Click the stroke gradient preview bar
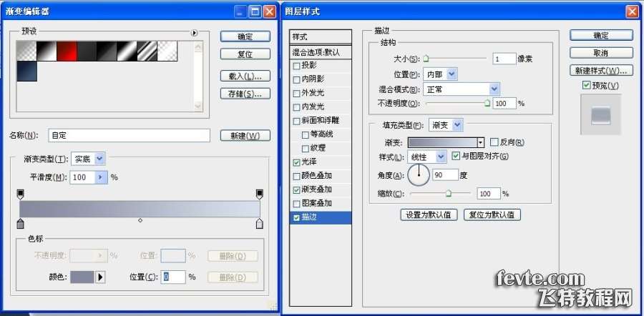Image resolution: width=644 pixels, height=316 pixels. (x=442, y=142)
